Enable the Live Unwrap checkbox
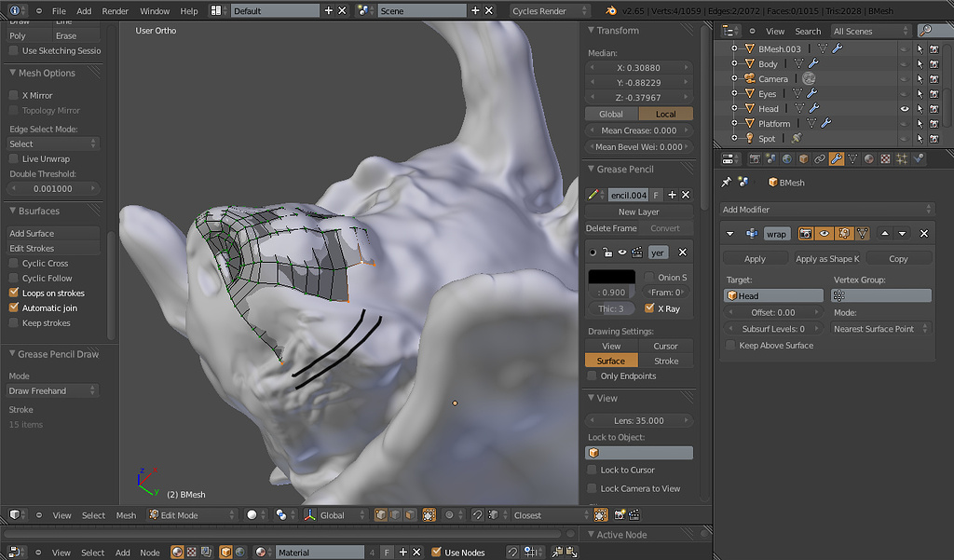The image size is (954, 560). pos(13,159)
